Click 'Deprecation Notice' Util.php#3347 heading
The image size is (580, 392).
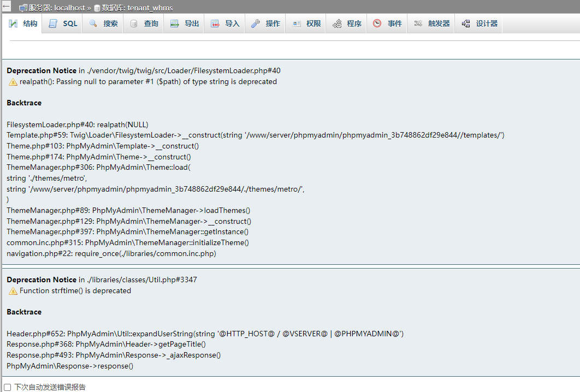pyautogui.click(x=102, y=280)
